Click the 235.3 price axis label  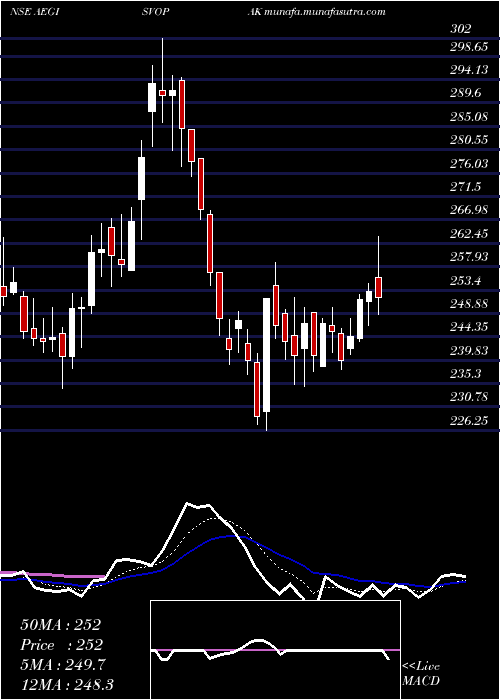point(466,373)
